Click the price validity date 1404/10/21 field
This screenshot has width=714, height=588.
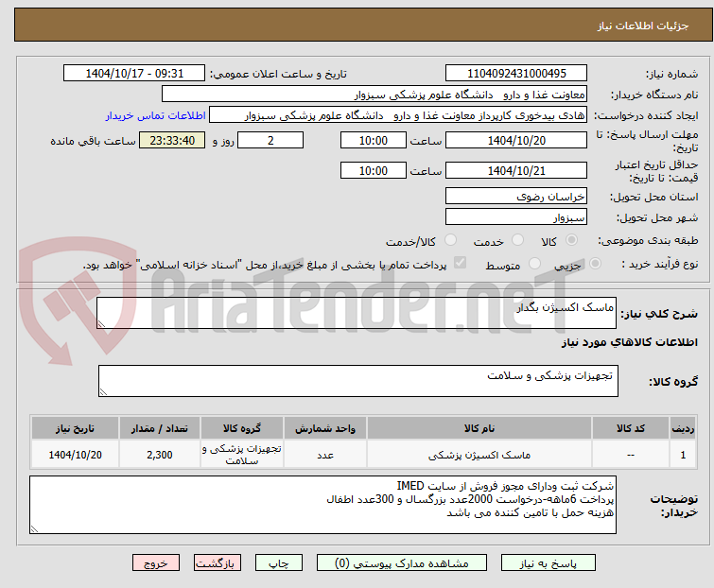[x=516, y=170]
